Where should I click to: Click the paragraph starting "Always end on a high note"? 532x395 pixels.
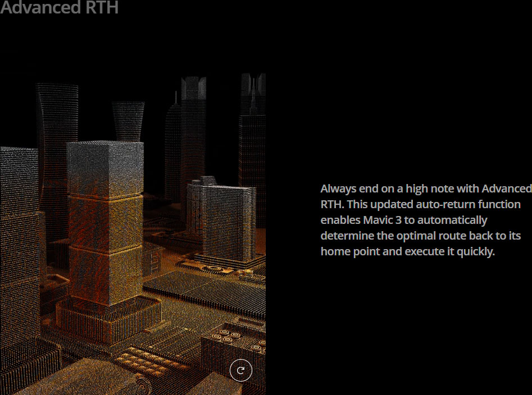(x=426, y=220)
